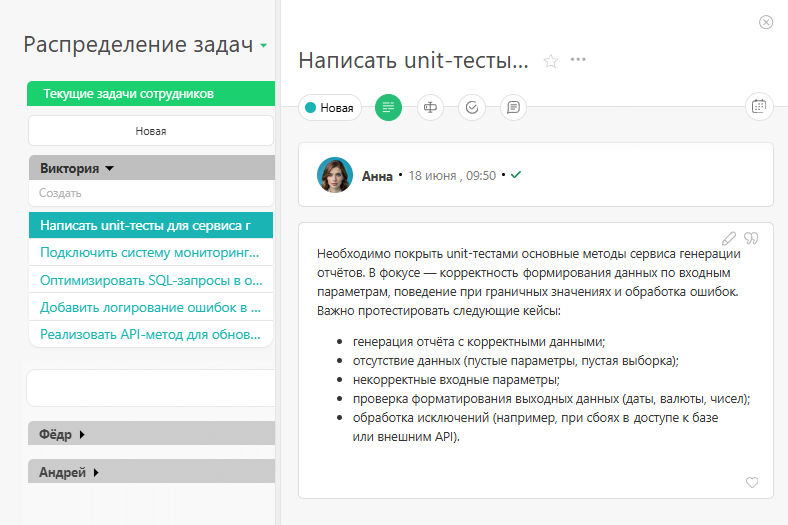Click bullet генерация отчёта с корректными данными
Screen dimensions: 788x525
(479, 342)
